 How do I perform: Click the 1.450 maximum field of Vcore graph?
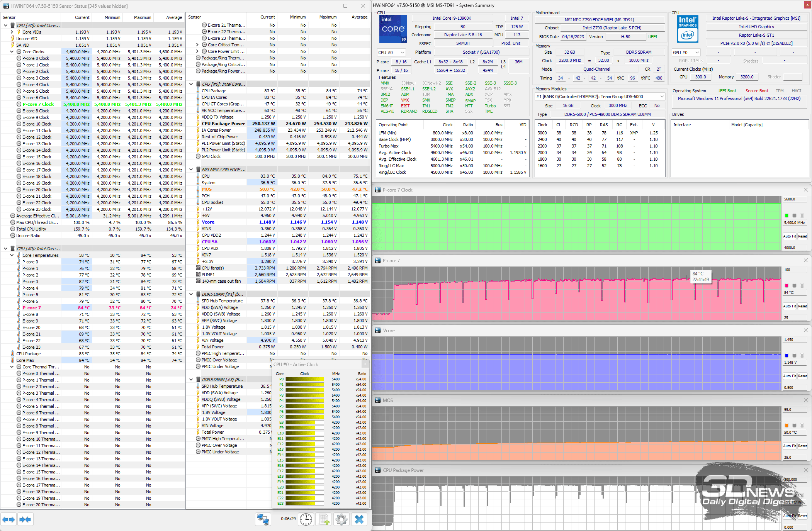795,340
